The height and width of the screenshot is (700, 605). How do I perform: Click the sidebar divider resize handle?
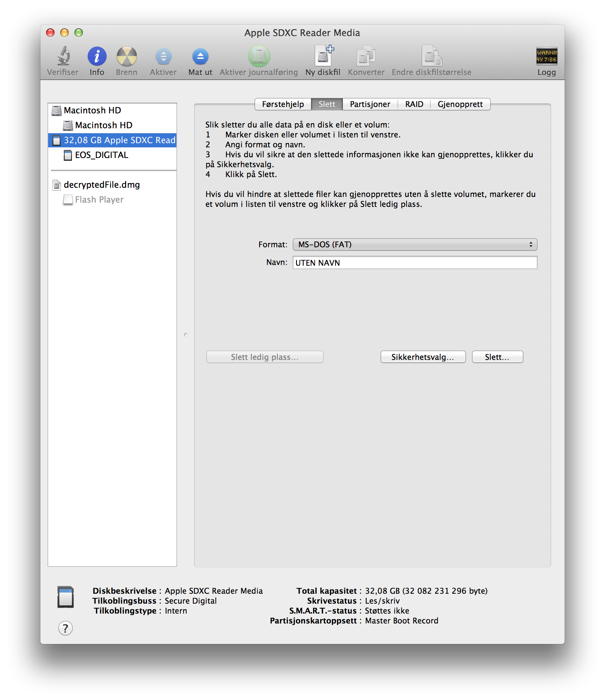coord(186,334)
